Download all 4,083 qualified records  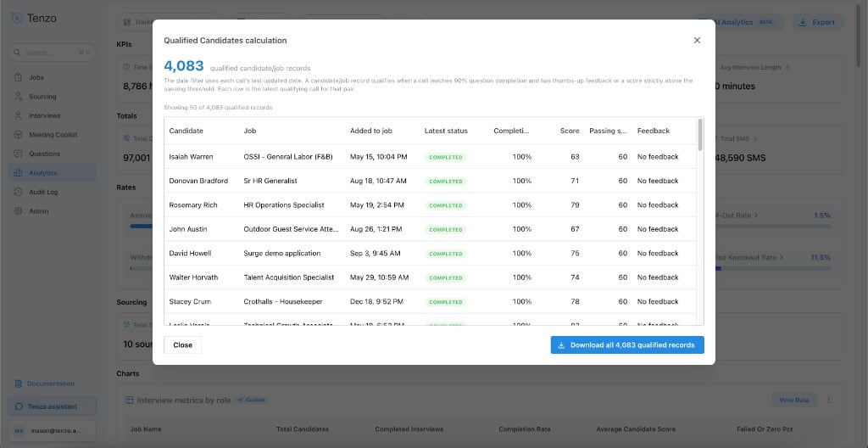[x=627, y=344]
